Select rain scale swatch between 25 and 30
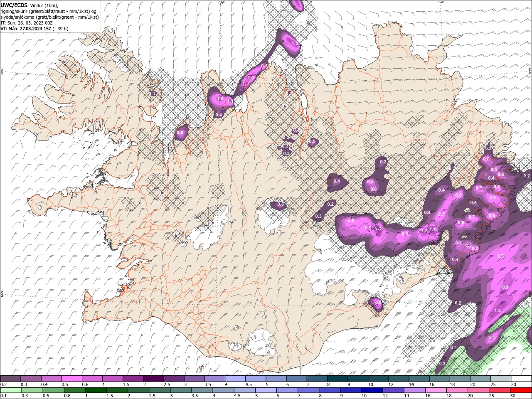The image size is (532, 399). pyautogui.click(x=499, y=390)
